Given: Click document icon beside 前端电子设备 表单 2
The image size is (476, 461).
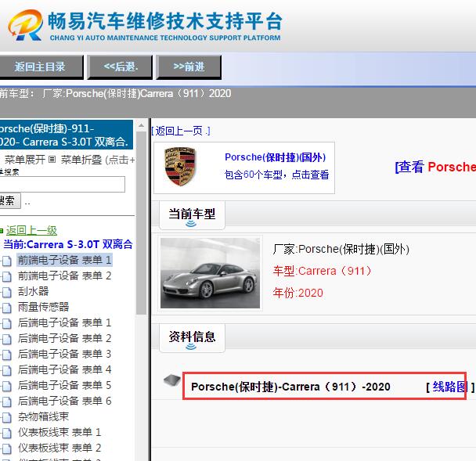Looking at the screenshot, I should [7, 276].
